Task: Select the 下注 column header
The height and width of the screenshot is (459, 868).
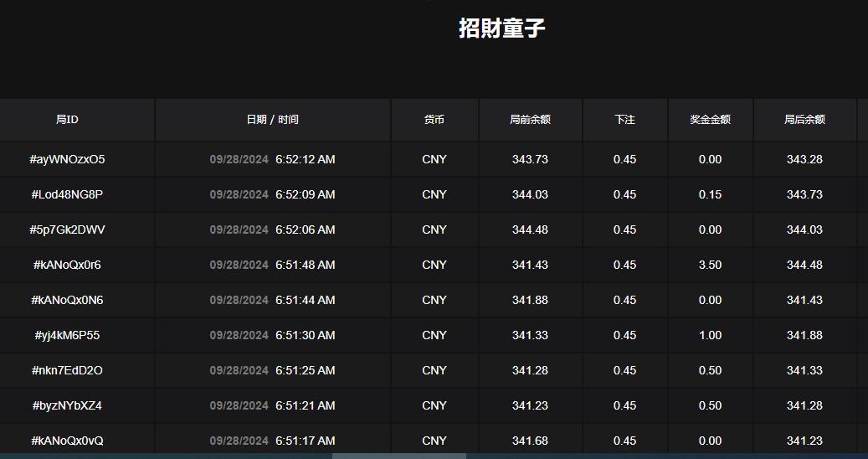Action: pyautogui.click(x=624, y=120)
